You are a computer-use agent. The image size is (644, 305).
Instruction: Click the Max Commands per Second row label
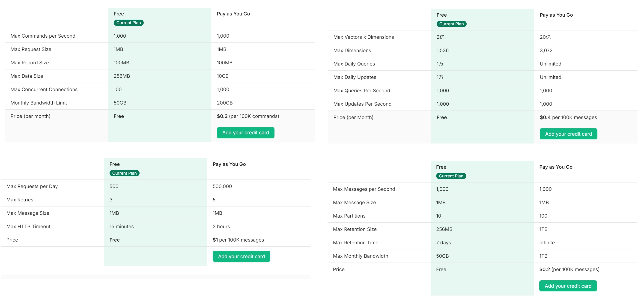tap(42, 36)
